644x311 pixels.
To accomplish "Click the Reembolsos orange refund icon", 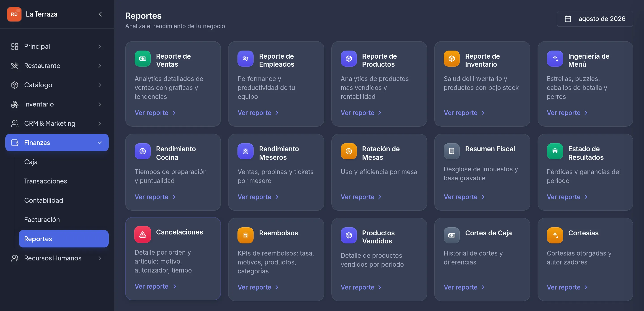I will [246, 235].
